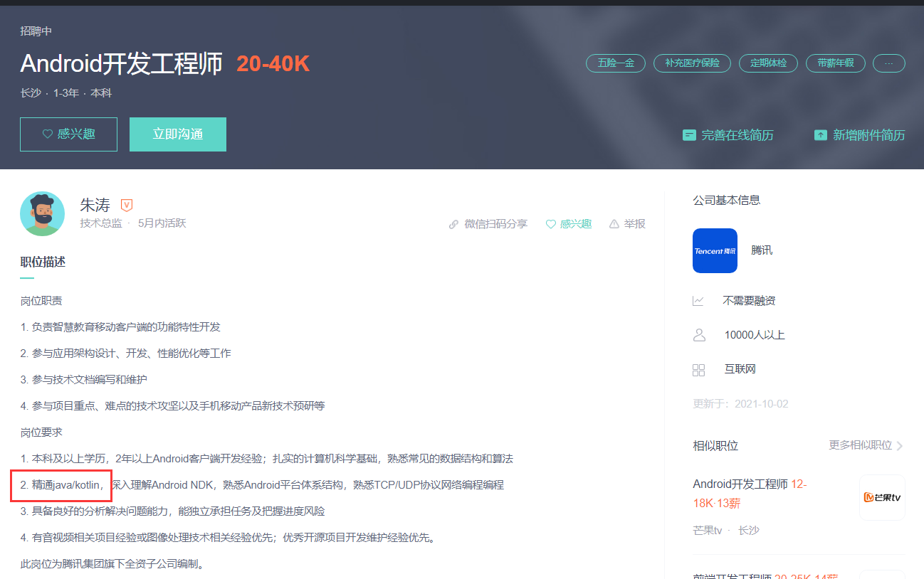Image resolution: width=924 pixels, height=579 pixels.
Task: Click the 立即沟通 button
Action: click(178, 134)
